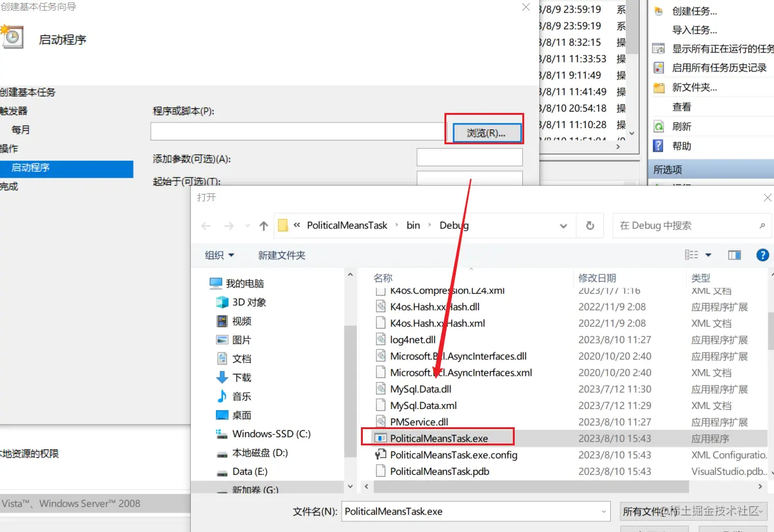Select 3D 对象 in navigation pane
Viewport: 774px width, 532px height.
tap(249, 302)
